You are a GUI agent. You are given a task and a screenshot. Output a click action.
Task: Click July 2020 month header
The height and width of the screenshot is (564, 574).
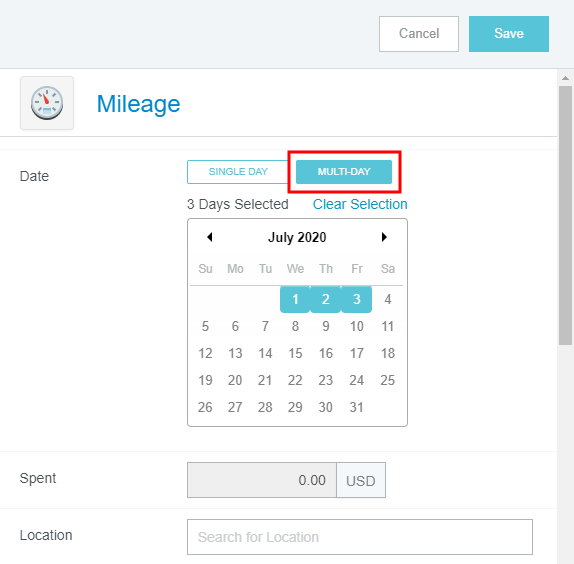tap(297, 237)
